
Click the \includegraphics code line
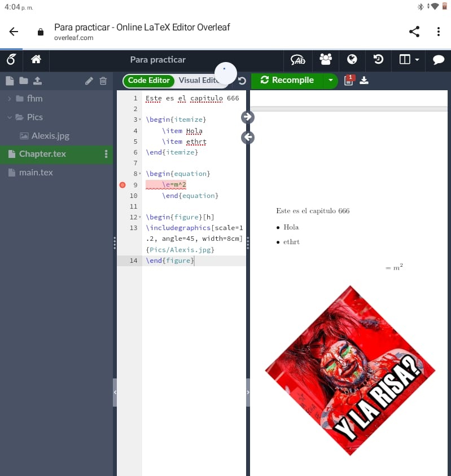point(194,239)
